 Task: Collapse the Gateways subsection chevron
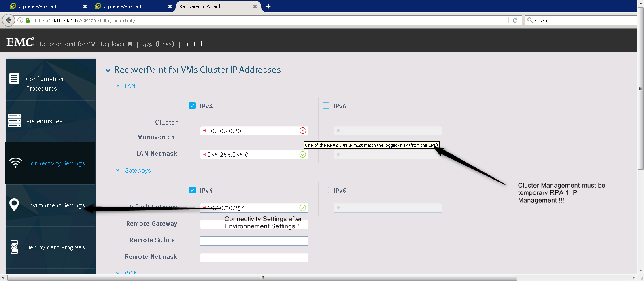[x=118, y=170]
